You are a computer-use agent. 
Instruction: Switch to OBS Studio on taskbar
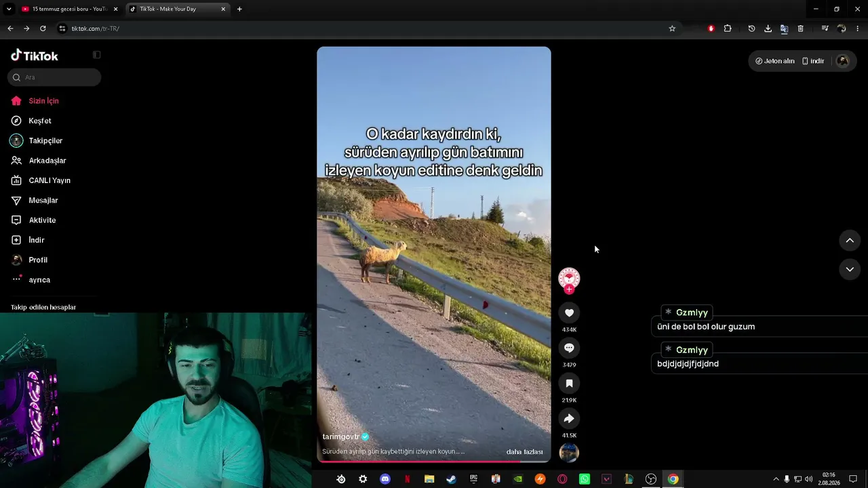tap(651, 479)
